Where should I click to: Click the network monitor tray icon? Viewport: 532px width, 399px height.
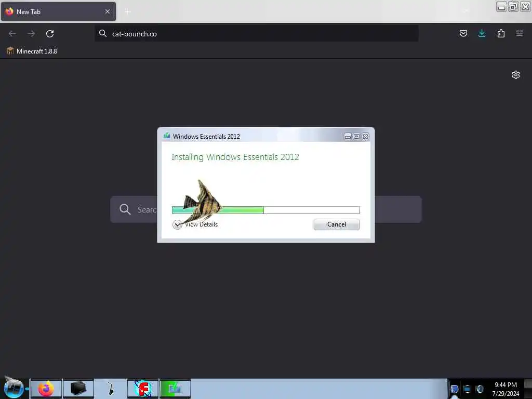[x=467, y=389]
